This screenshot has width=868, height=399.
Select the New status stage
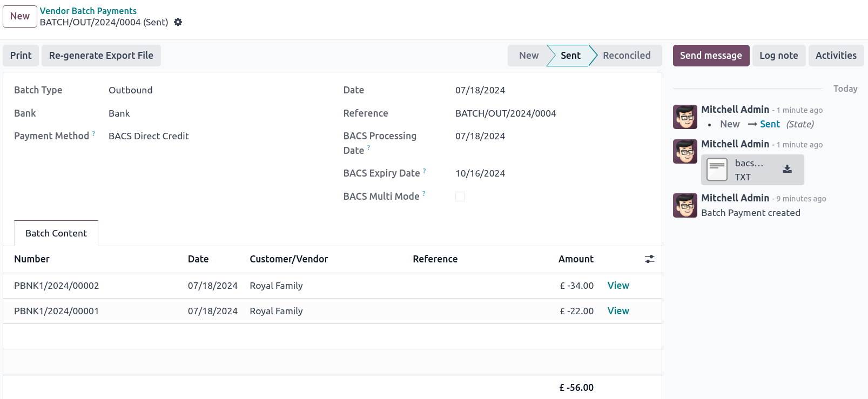528,56
